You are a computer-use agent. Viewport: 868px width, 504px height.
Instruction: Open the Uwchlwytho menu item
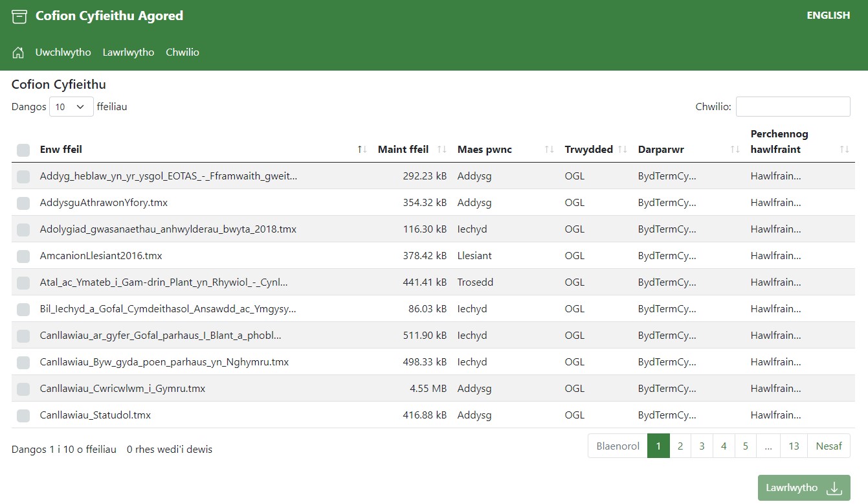(x=63, y=52)
